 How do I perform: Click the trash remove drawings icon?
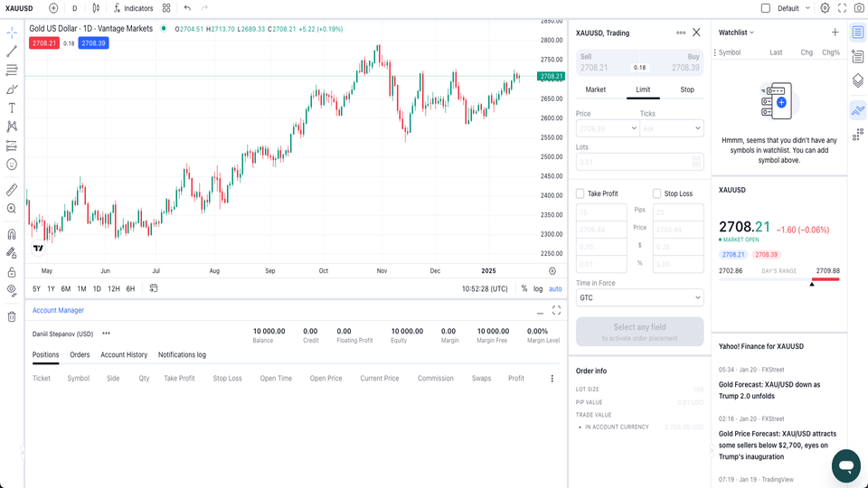pyautogui.click(x=12, y=316)
